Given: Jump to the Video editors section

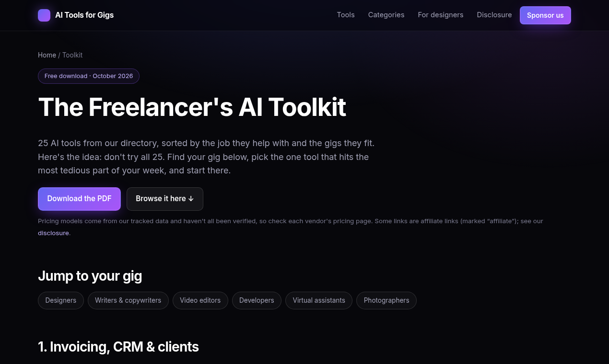Looking at the screenshot, I should [x=200, y=300].
